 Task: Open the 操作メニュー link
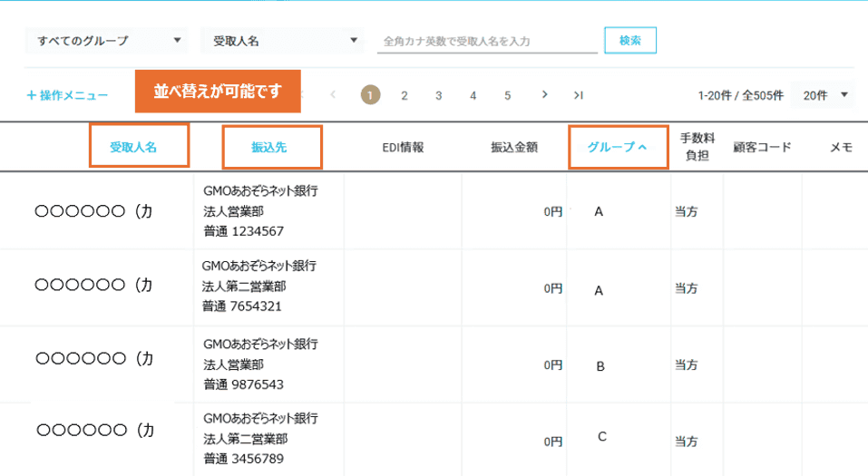[x=73, y=95]
